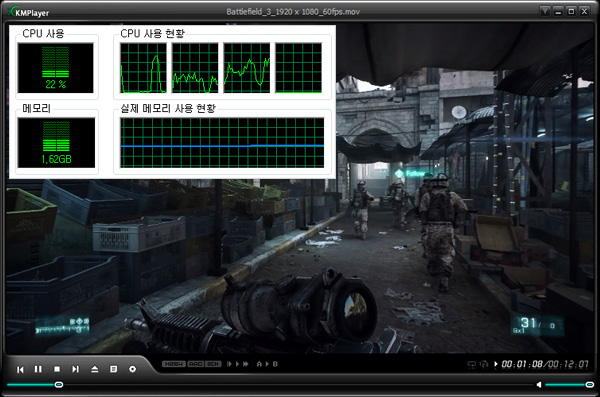This screenshot has width=600, height=397.
Task: Click the KMPlayer logo menu
Action: 29,12
